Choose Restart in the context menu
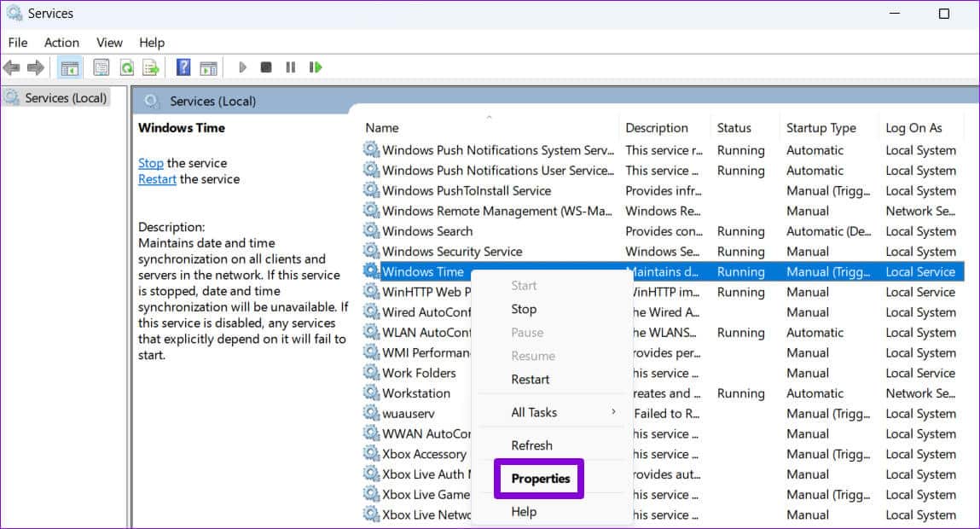 pyautogui.click(x=530, y=380)
